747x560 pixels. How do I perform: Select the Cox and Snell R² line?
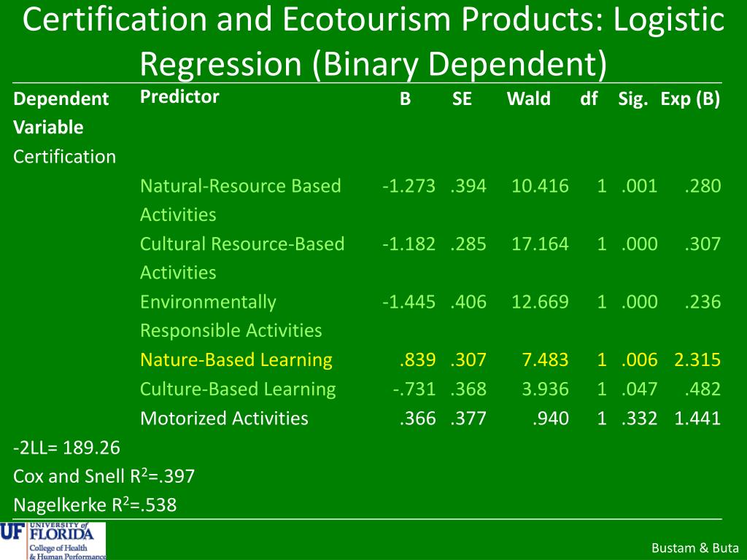(x=104, y=476)
